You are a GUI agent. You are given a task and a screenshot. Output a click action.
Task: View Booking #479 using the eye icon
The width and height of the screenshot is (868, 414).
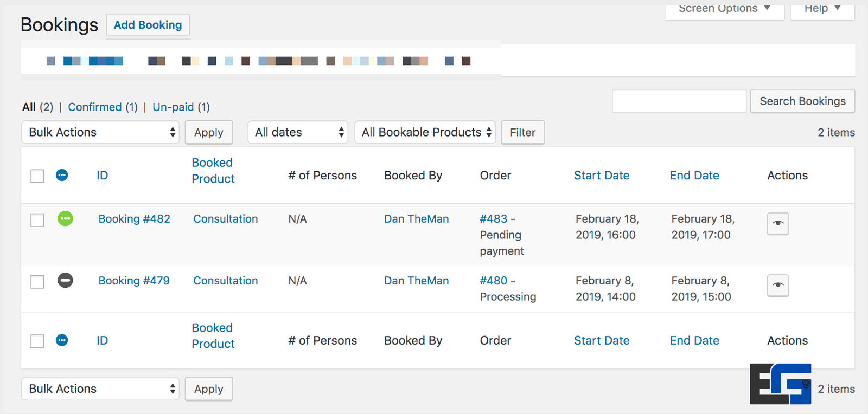click(x=778, y=285)
